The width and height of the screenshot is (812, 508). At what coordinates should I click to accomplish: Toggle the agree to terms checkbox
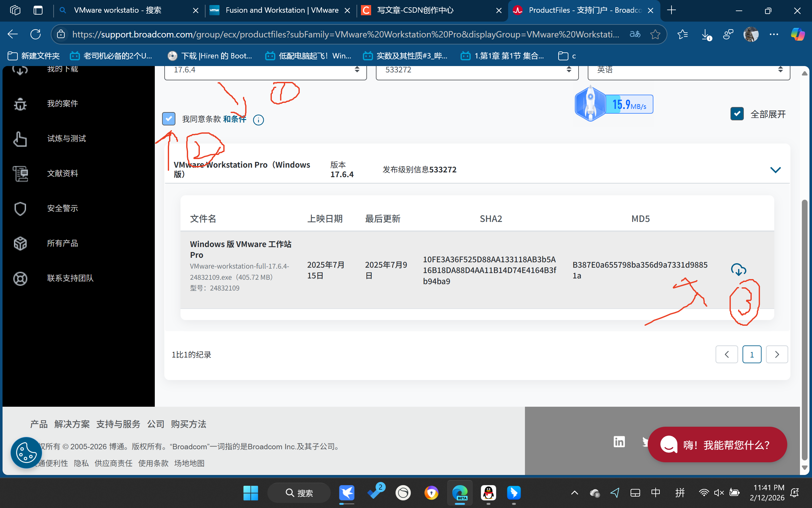[x=168, y=119]
